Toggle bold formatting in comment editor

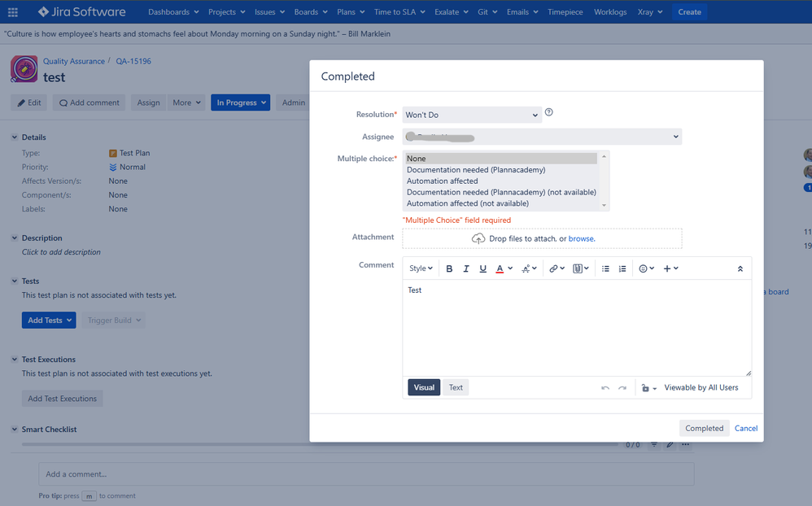click(449, 268)
